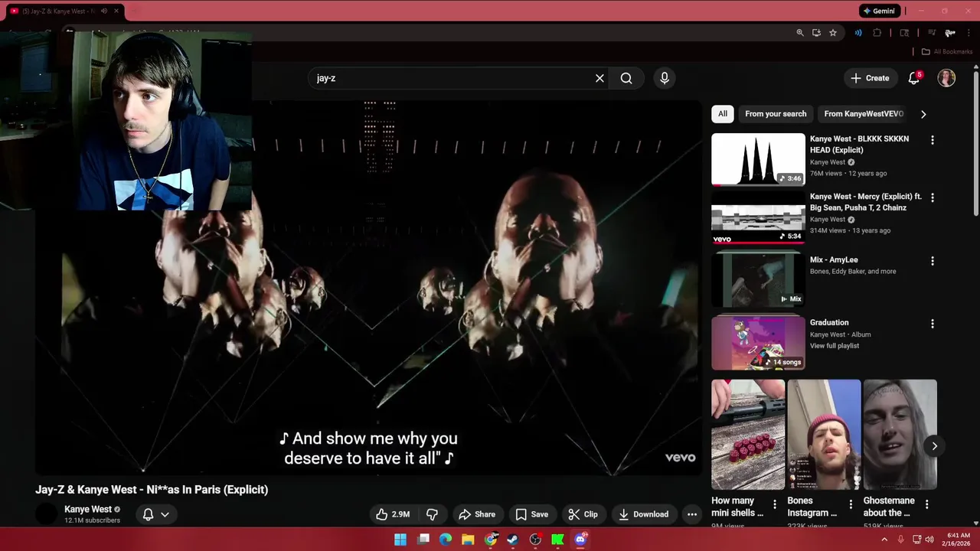Image resolution: width=980 pixels, height=551 pixels.
Task: Mute tab via speaker icon on tab
Action: tap(104, 11)
